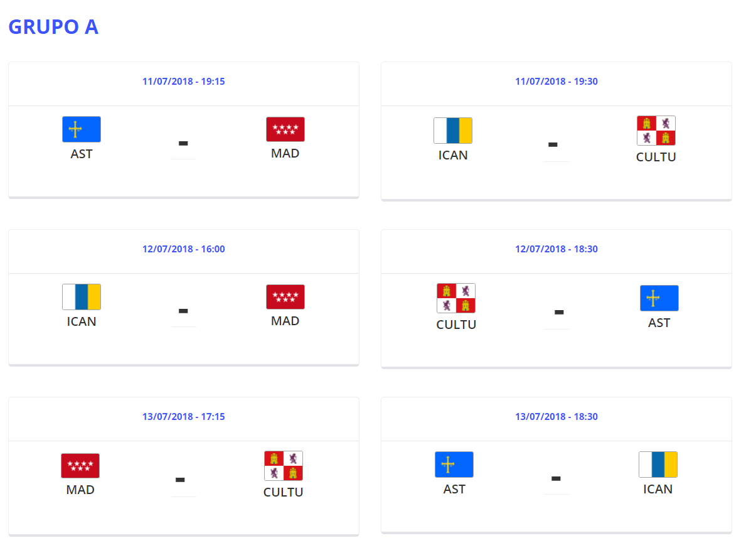Click the MAD flag in the 13/07 17:15 match
The width and height of the screenshot is (756, 543).
[x=80, y=466]
